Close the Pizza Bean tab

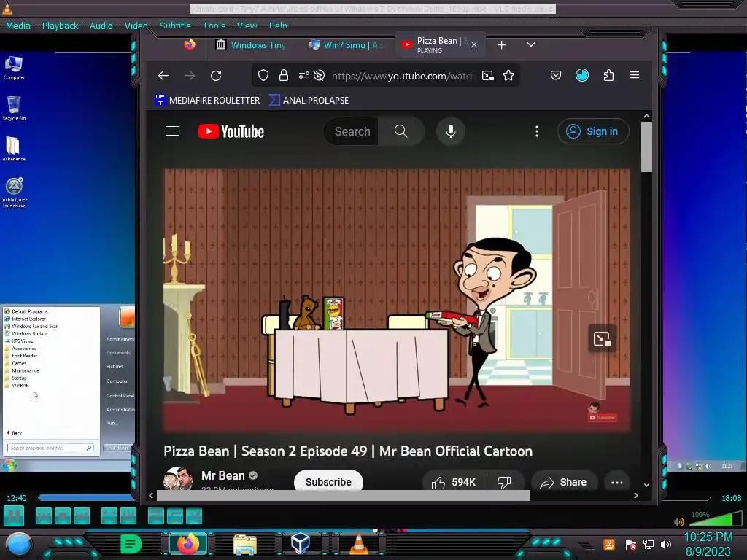tap(474, 44)
